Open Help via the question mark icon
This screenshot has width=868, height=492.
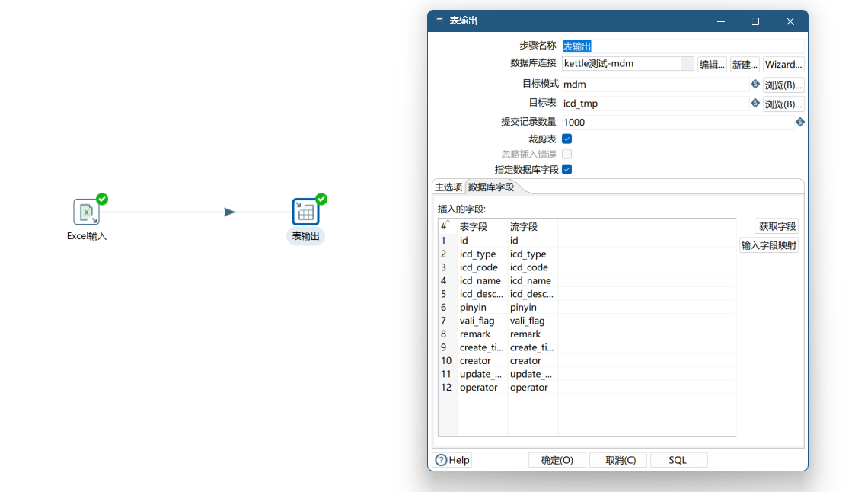coord(442,460)
